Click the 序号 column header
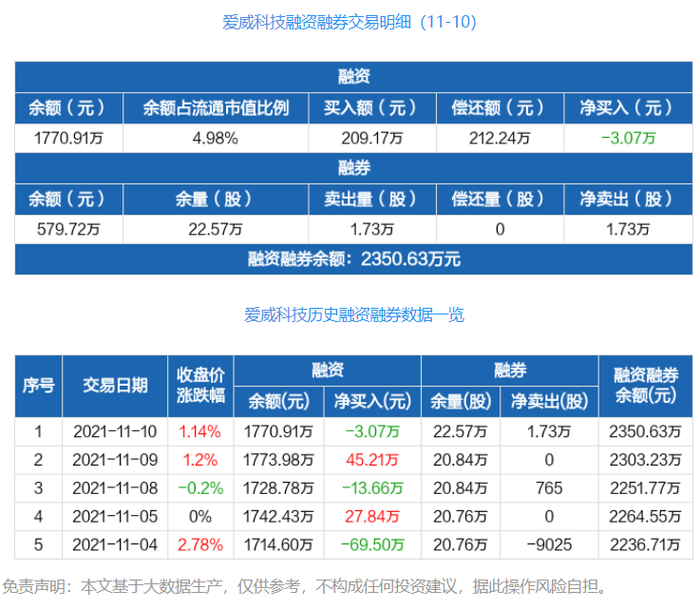The height and width of the screenshot is (609, 700). (38, 386)
